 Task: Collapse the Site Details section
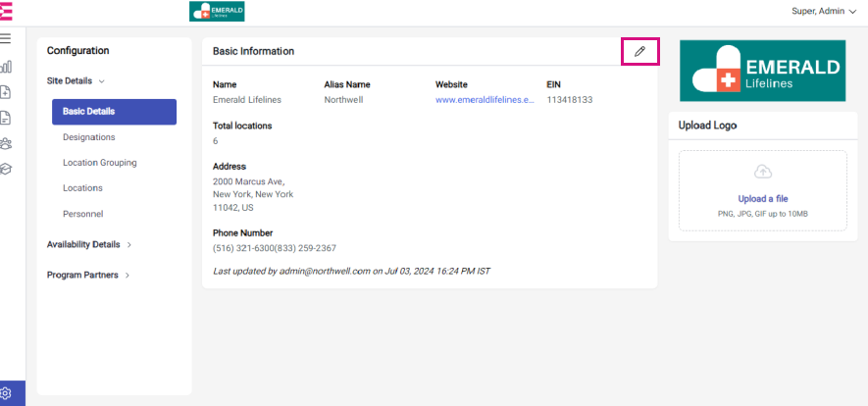(x=76, y=80)
